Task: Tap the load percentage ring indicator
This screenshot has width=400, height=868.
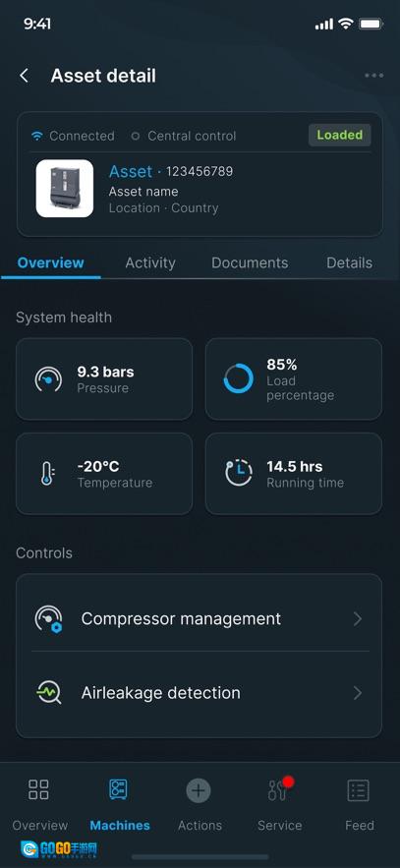Action: click(x=239, y=379)
